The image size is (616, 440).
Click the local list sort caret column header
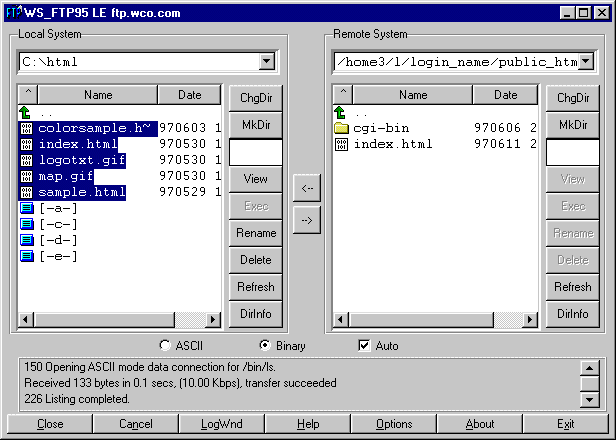(x=28, y=95)
